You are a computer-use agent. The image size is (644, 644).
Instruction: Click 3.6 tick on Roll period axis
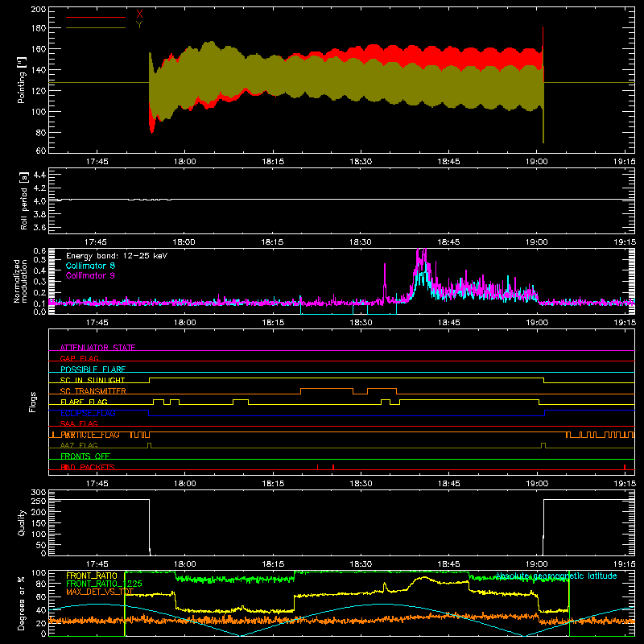tap(39, 227)
